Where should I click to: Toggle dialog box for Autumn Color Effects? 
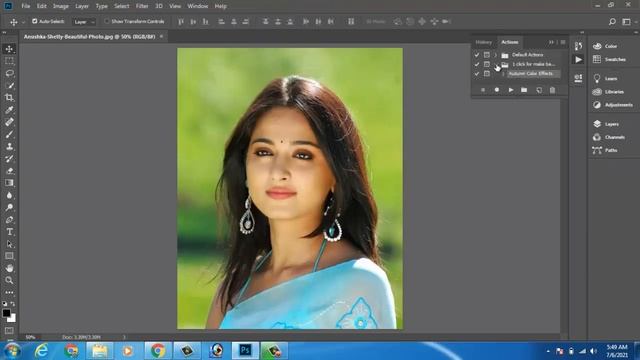coord(487,73)
